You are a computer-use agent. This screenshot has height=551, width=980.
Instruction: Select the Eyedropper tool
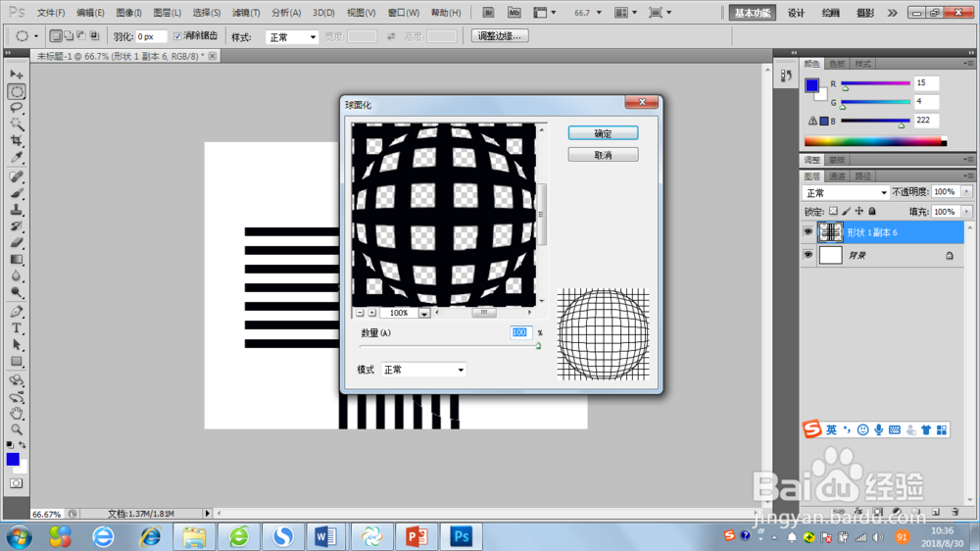17,157
